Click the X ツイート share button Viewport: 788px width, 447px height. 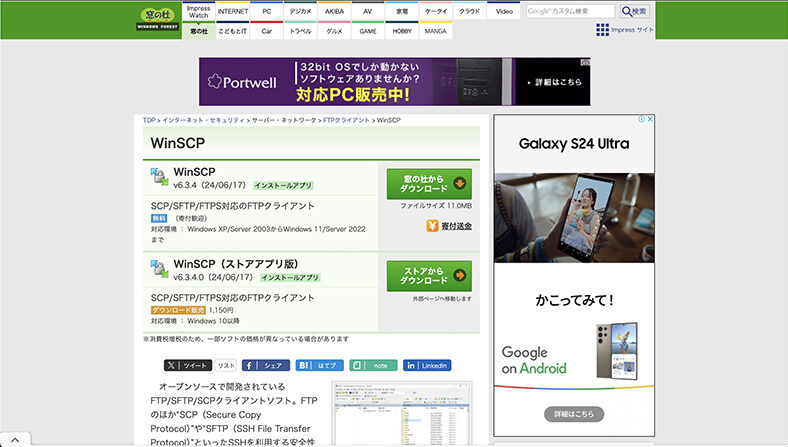click(x=188, y=366)
